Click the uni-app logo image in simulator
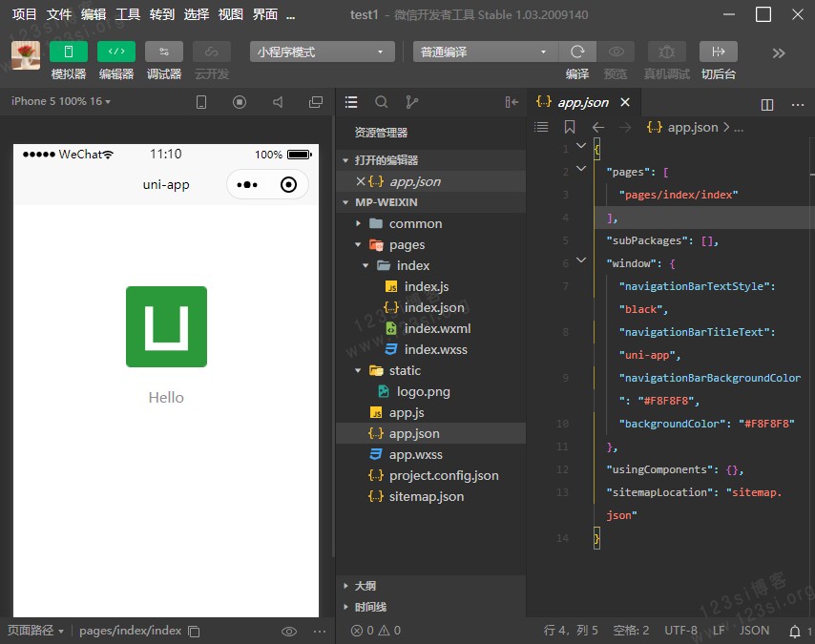This screenshot has width=815, height=644. (166, 326)
